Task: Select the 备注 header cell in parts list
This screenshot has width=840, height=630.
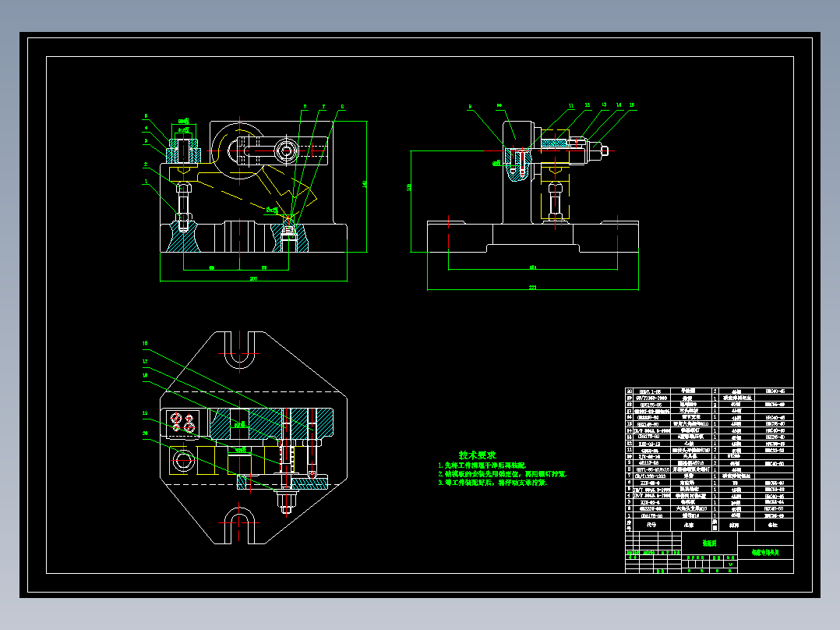Action: 774,525
